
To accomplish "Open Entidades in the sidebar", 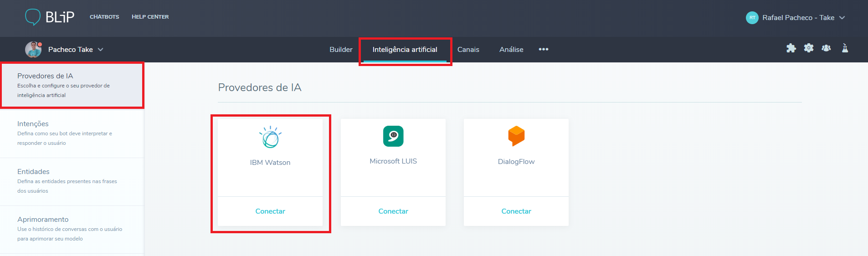I will (72, 182).
